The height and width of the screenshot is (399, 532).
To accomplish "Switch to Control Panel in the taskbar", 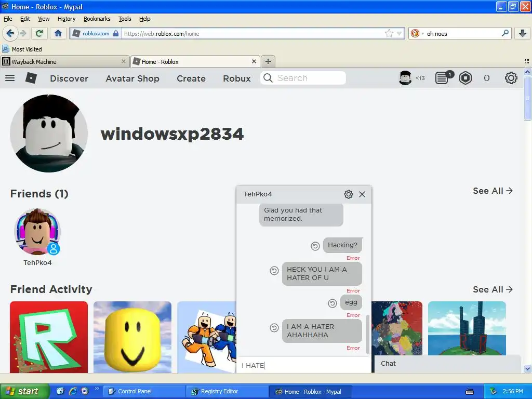I will click(144, 391).
